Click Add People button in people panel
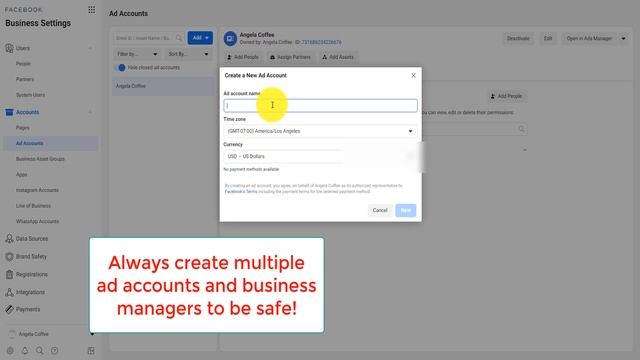Screen dimensions: 640x360 [506, 96]
